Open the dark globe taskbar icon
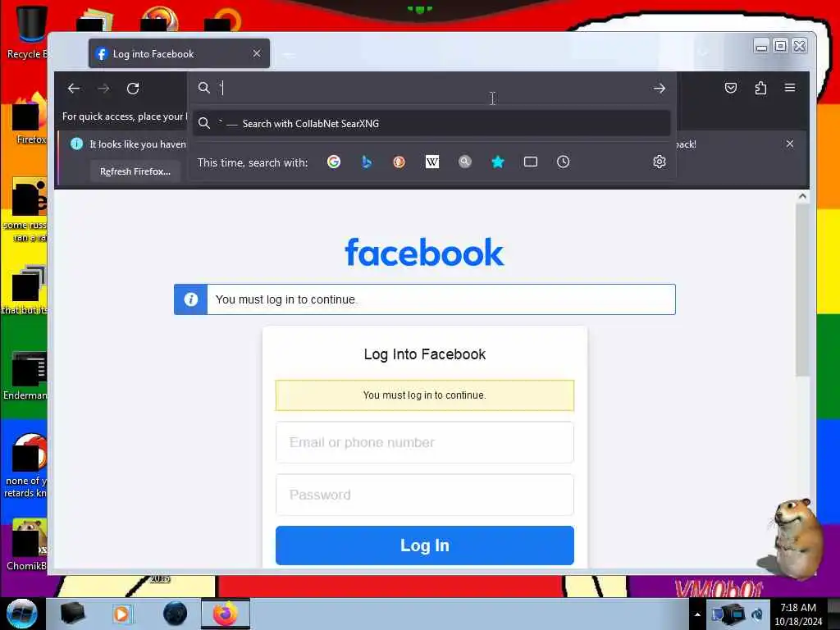 [176, 614]
